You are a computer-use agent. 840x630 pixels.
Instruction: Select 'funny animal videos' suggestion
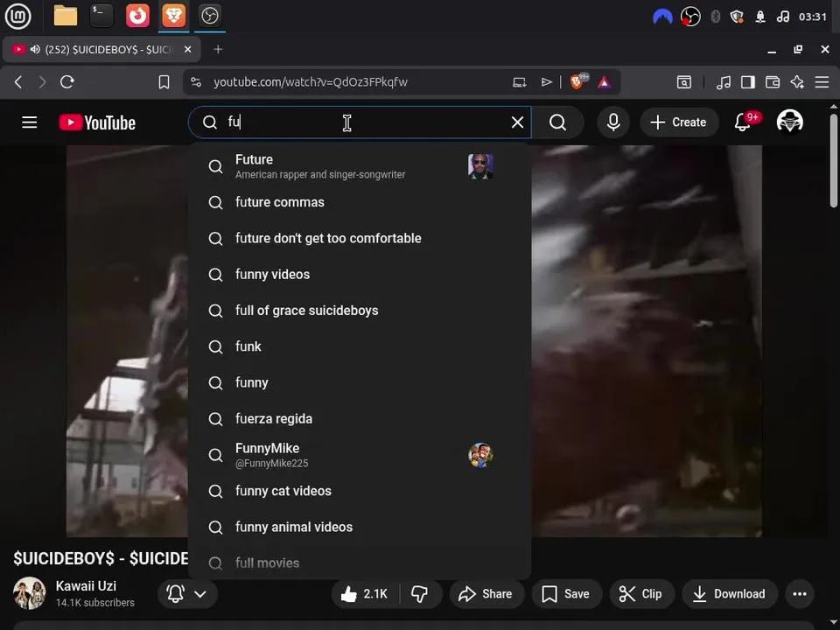click(360, 527)
